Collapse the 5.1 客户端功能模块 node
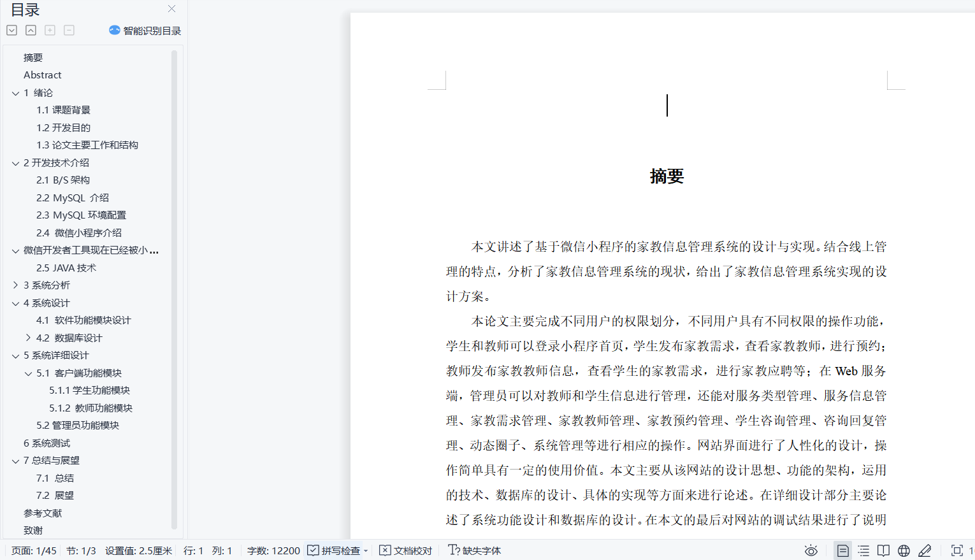The width and height of the screenshot is (975, 560). pos(28,373)
